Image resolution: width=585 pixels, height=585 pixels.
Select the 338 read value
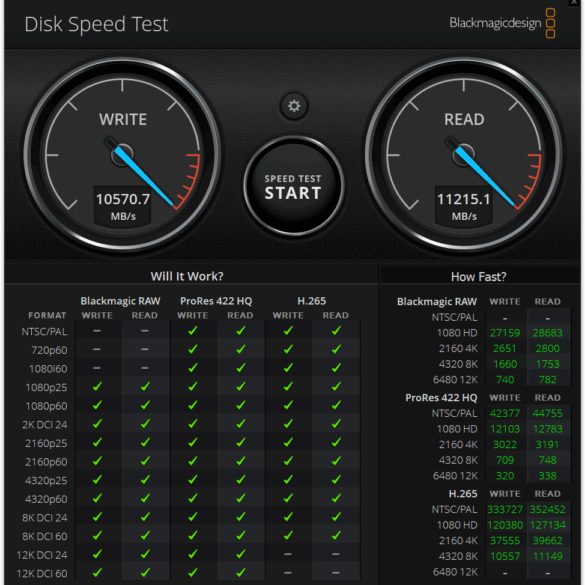tap(547, 476)
